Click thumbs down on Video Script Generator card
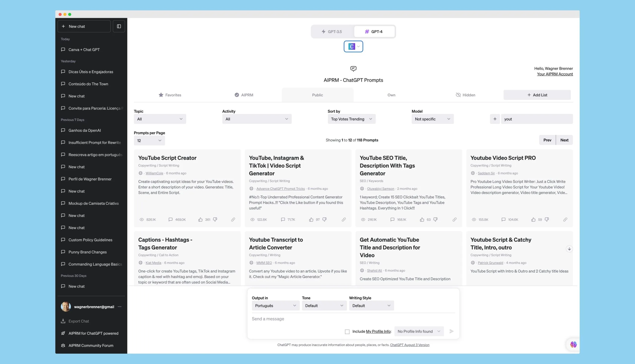 click(324, 220)
